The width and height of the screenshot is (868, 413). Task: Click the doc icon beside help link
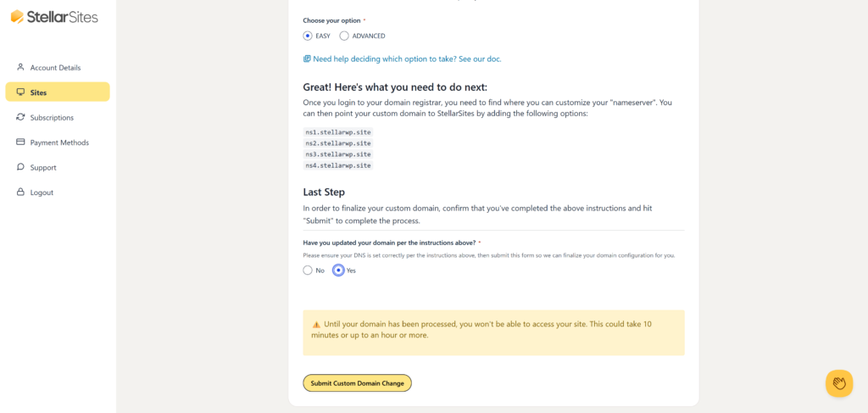pyautogui.click(x=307, y=59)
